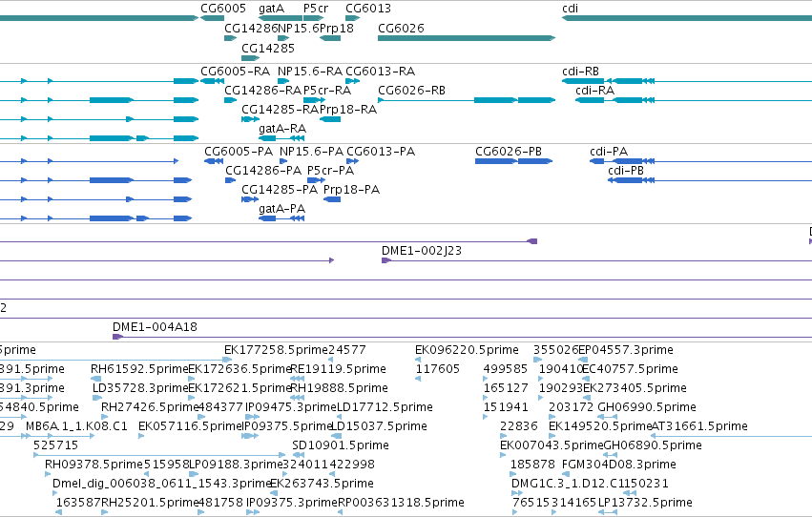Open the CG6005-RA transcript label
Screen dimensions: 812x517
click(x=235, y=71)
